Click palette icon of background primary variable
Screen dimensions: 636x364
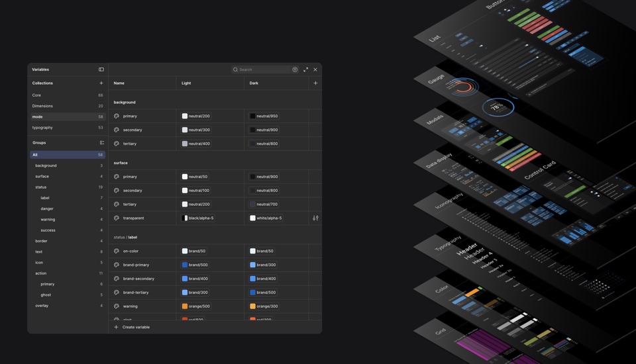(117, 116)
